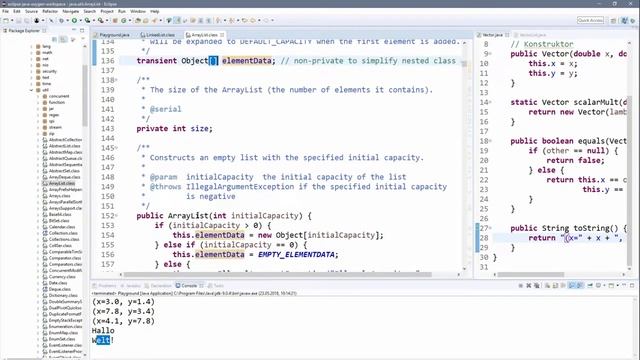The image size is (640, 360).
Task: Click the Run Last Tool (coverage) icon
Action: pyautogui.click(x=87, y=20)
